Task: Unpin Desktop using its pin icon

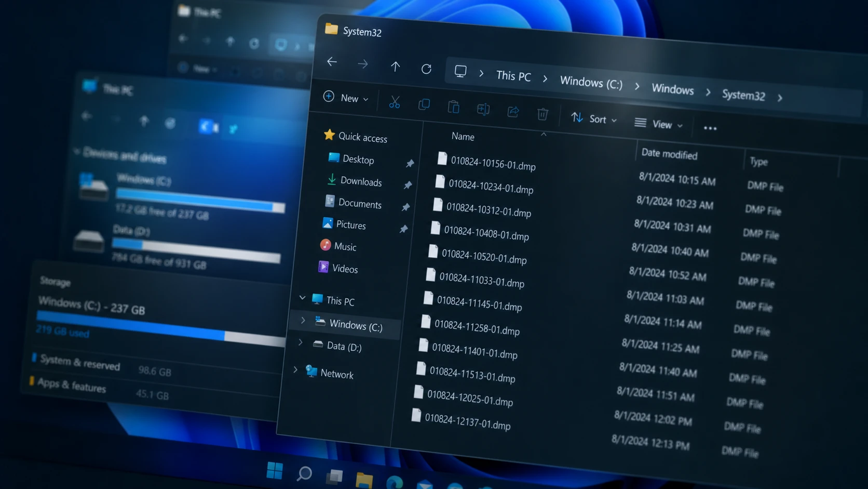Action: [410, 164]
